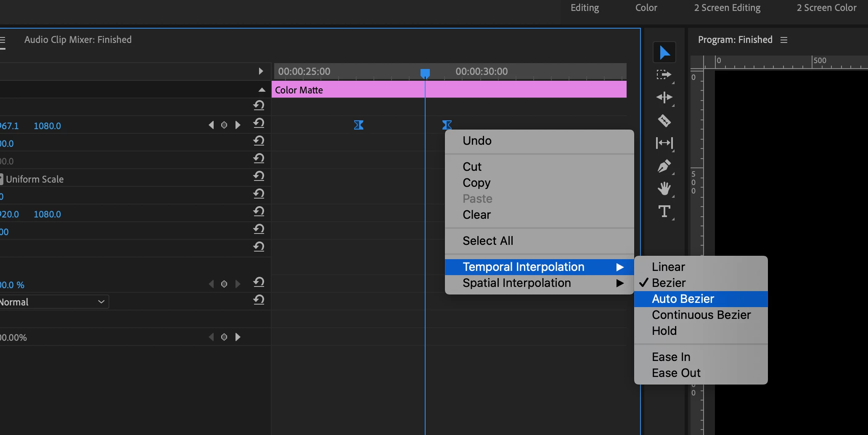Add keyframe on opacity percent row

pos(224,284)
